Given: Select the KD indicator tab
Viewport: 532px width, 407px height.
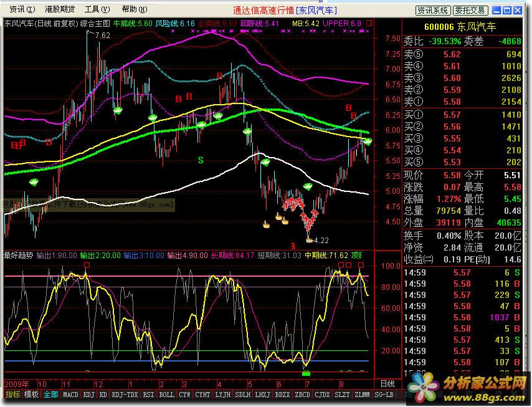Looking at the screenshot, I should pos(103,395).
